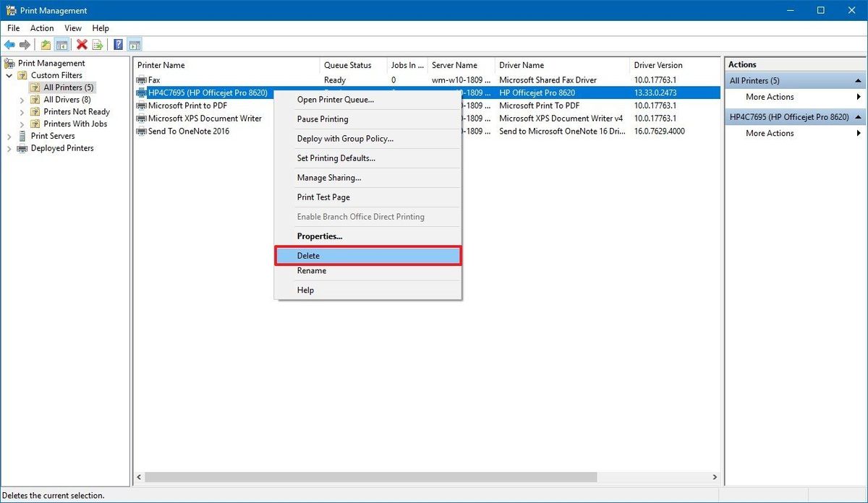Choose Delete from the context menu
The width and height of the screenshot is (868, 503).
pos(308,255)
